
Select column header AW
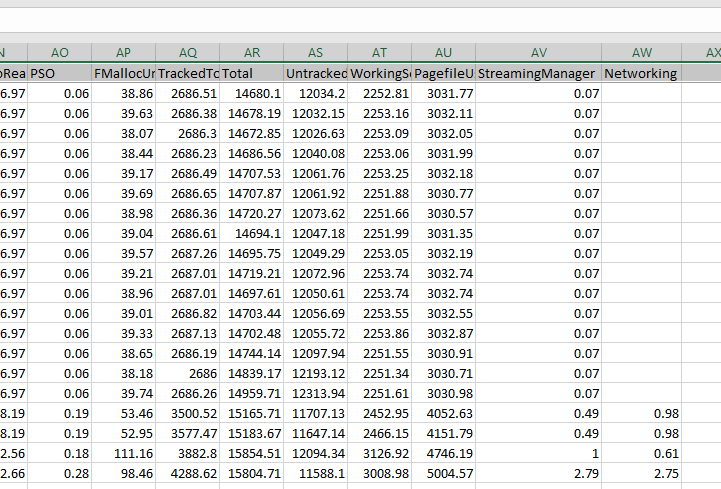point(641,52)
